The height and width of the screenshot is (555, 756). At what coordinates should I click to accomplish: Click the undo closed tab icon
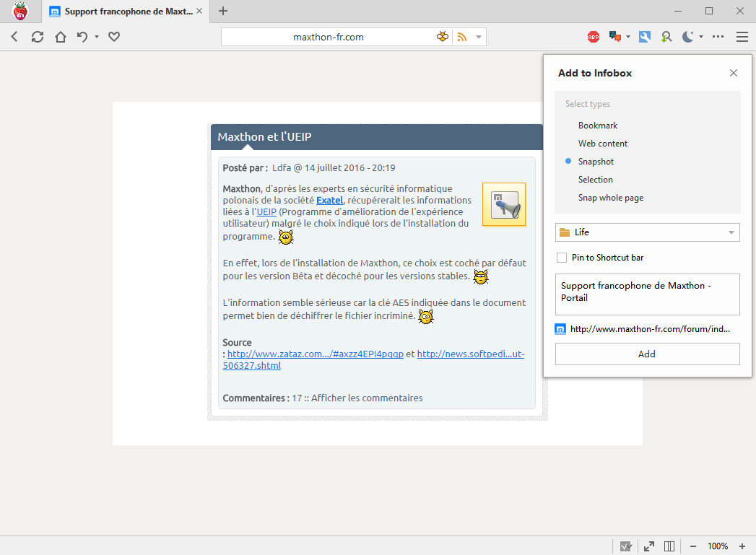coord(82,37)
